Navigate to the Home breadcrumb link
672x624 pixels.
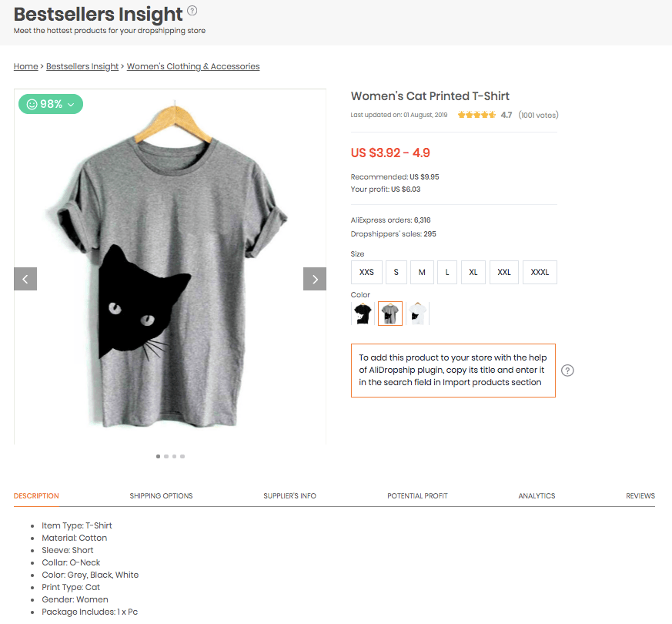tap(25, 66)
